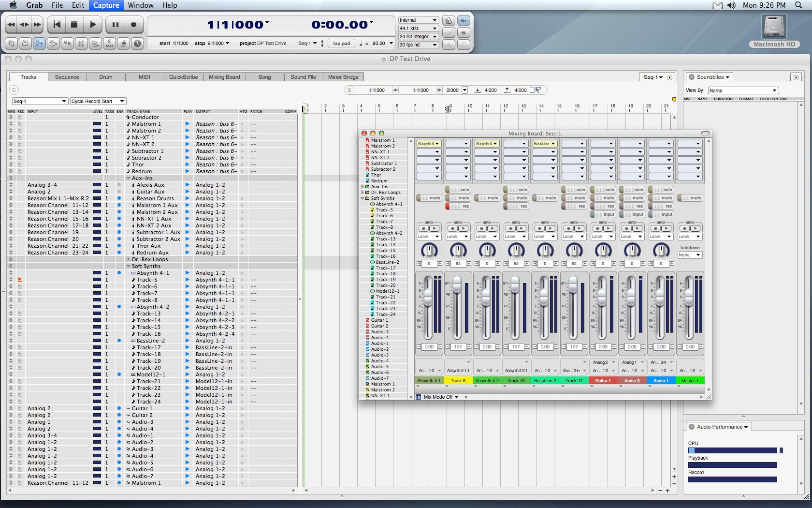Switch to the Sequence tab
This screenshot has width=812, height=508.
(x=67, y=77)
